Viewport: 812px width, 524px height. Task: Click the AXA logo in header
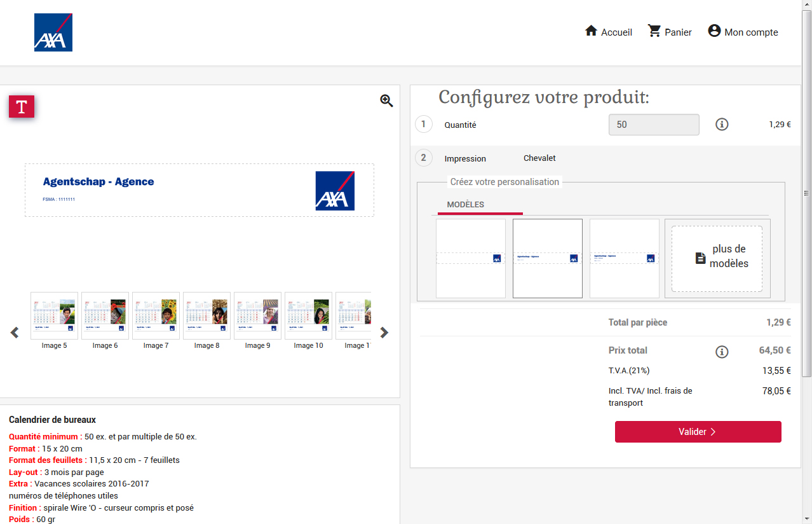point(53,32)
